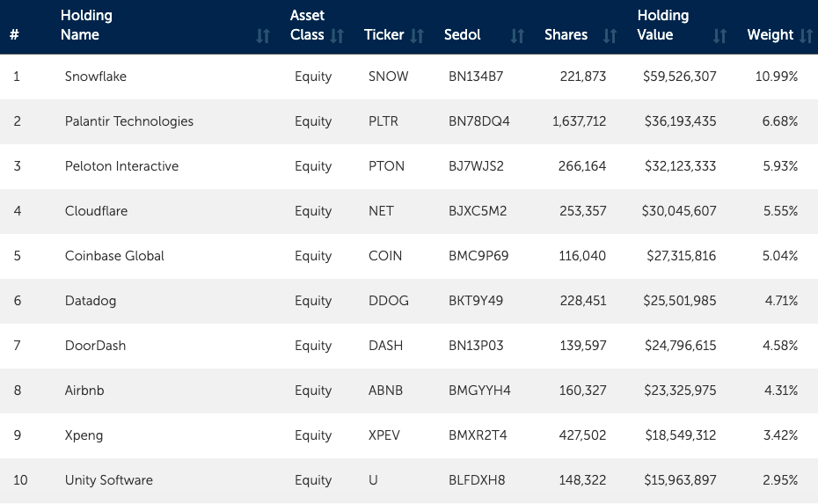
Task: Click Sedol BKT9Y49
Action: (476, 301)
